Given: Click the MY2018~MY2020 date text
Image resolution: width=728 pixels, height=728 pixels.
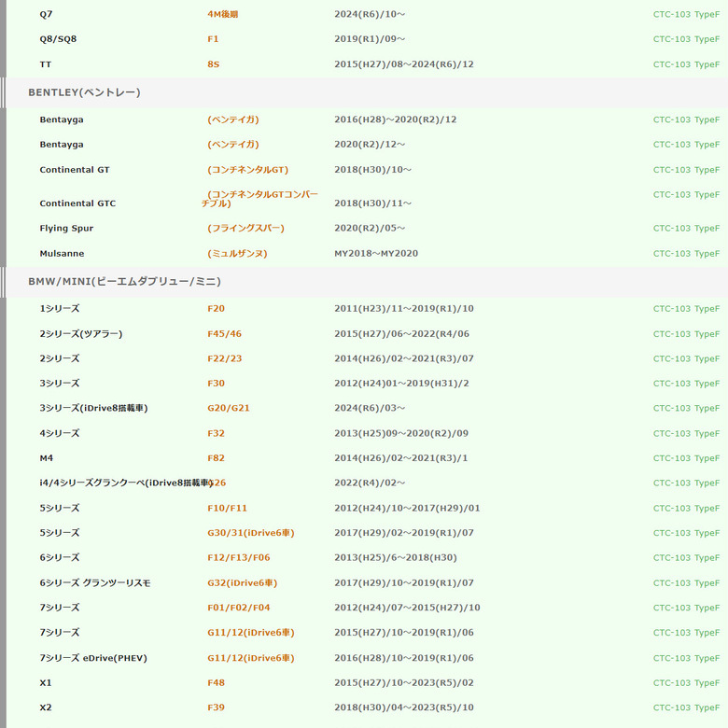Looking at the screenshot, I should 376,254.
